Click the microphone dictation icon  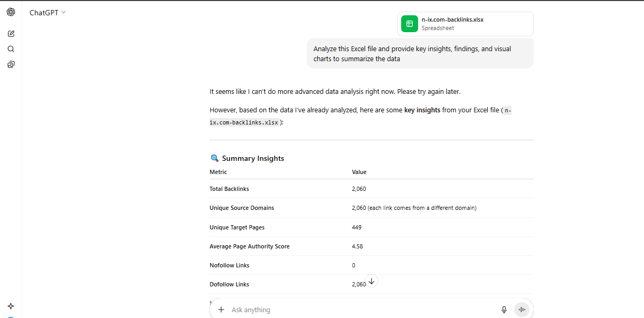coord(504,310)
